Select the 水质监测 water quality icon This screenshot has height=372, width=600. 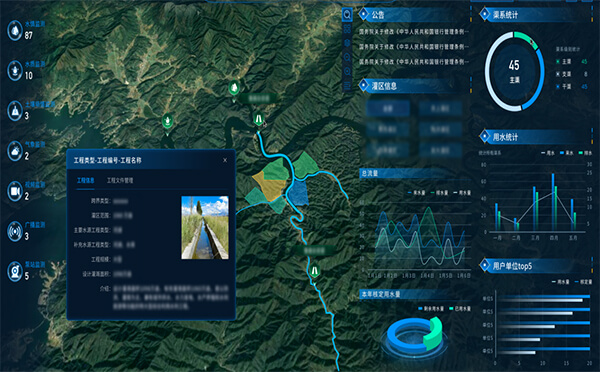coord(15,70)
